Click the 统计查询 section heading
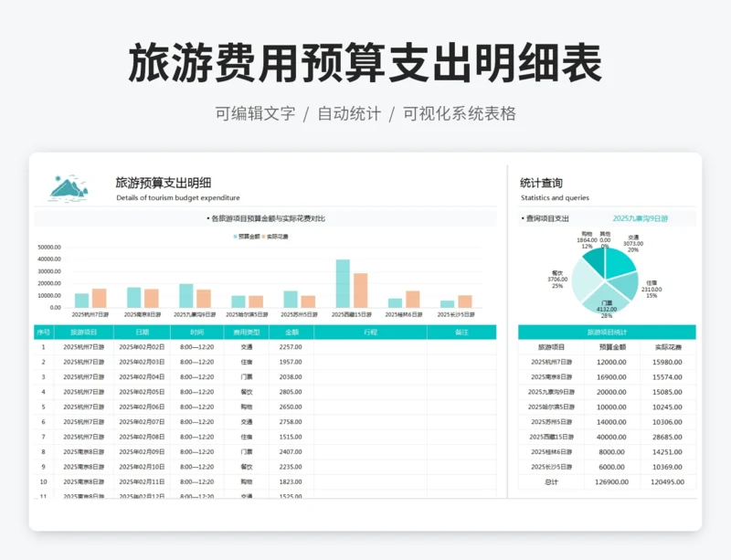 point(541,183)
